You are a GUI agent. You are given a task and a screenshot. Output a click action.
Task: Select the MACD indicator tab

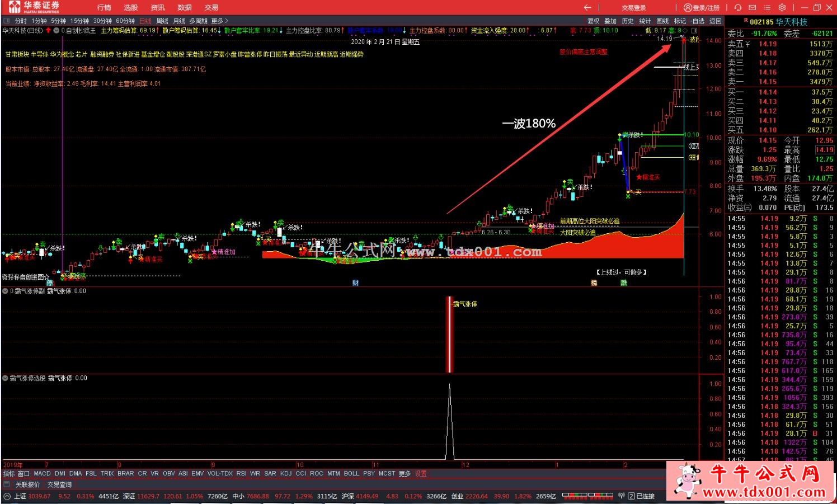click(42, 473)
